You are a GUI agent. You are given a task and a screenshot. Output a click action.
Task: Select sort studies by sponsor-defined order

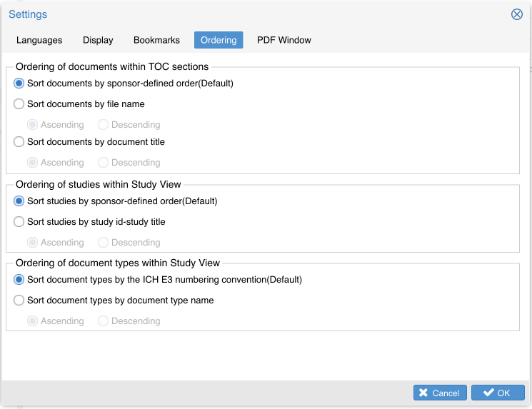19,201
